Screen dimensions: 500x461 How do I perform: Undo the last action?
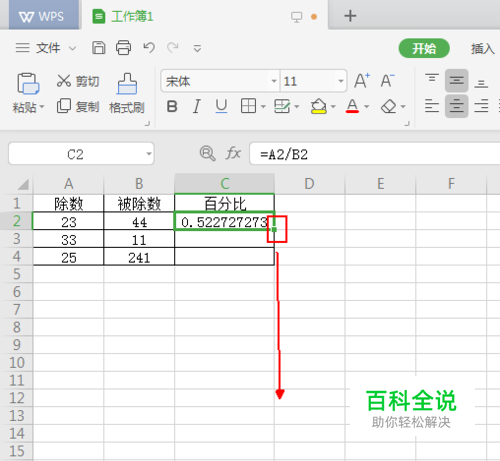tap(149, 48)
